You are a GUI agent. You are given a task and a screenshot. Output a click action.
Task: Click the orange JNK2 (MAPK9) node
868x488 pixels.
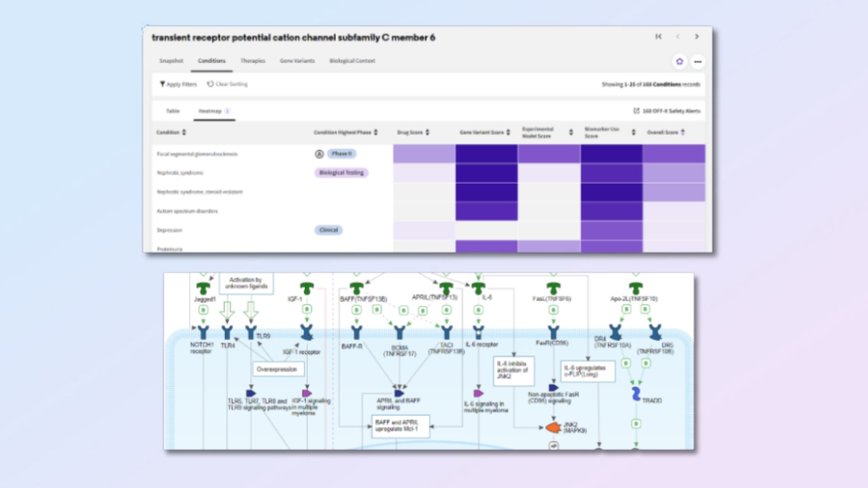[x=553, y=427]
